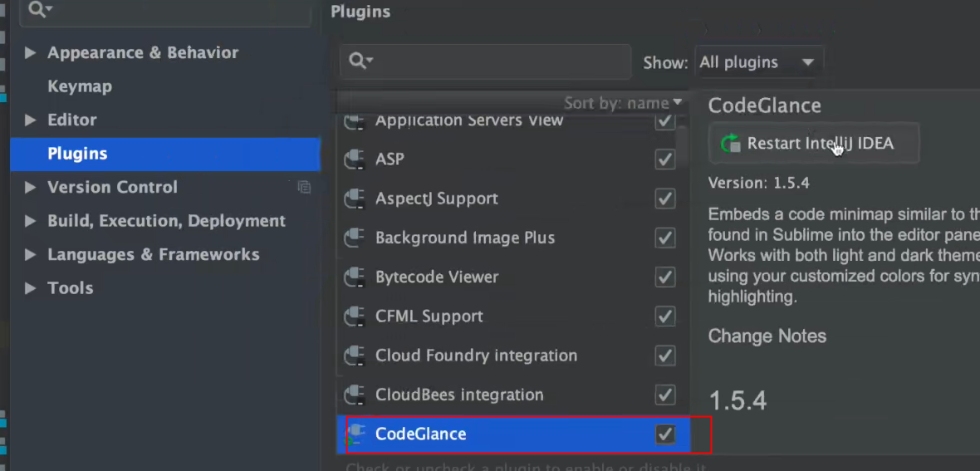Open the Keymap settings page

point(80,86)
